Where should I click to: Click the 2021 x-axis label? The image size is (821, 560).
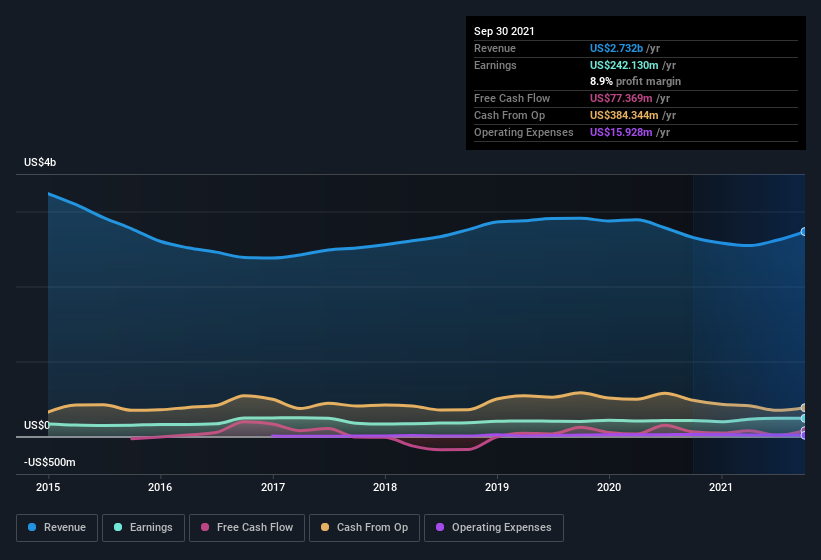pyautogui.click(x=721, y=487)
